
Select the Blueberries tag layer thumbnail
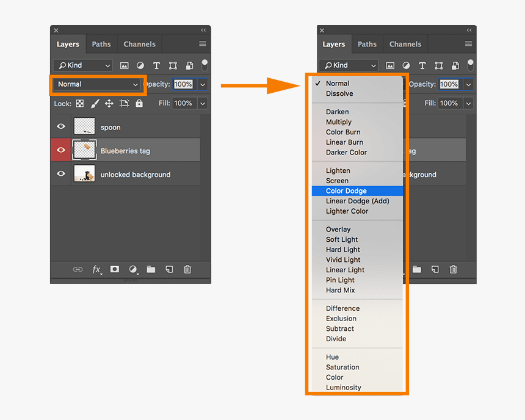(84, 150)
